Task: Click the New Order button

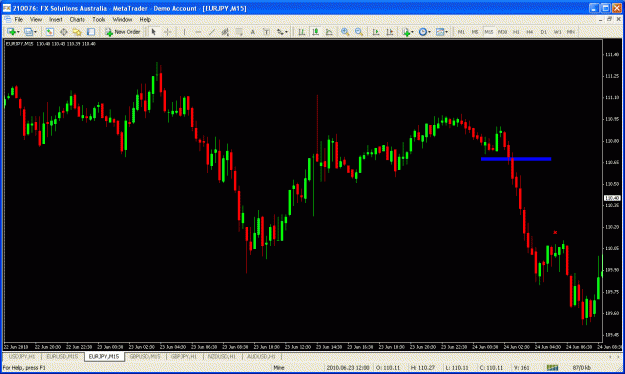Action: [x=122, y=32]
